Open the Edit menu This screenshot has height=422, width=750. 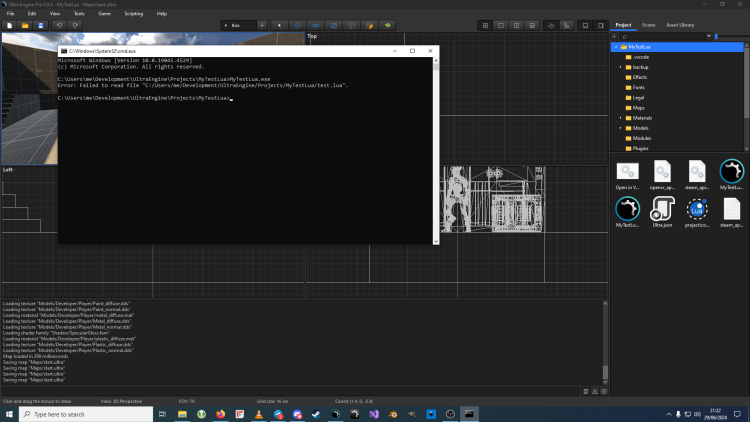[x=32, y=14]
